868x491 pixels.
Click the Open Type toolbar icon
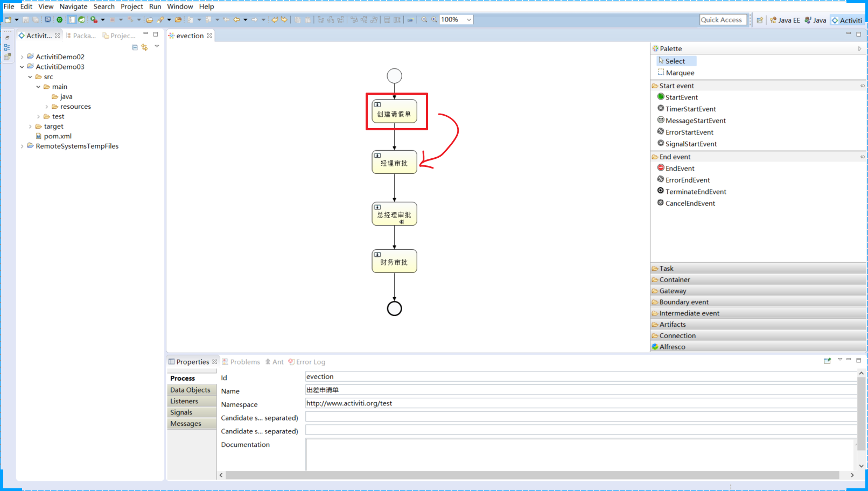(x=178, y=20)
